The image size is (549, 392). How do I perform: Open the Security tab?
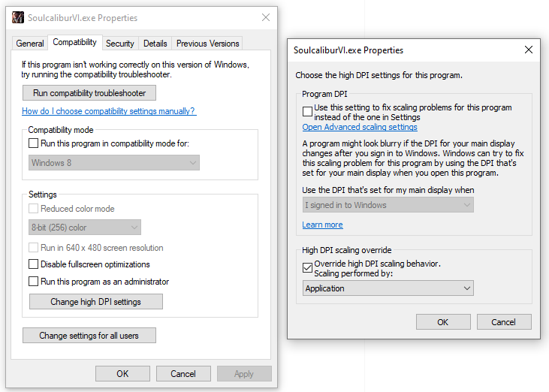120,44
